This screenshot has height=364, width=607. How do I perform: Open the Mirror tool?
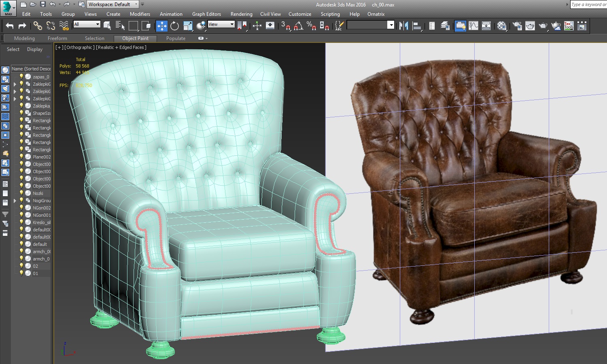tap(403, 26)
